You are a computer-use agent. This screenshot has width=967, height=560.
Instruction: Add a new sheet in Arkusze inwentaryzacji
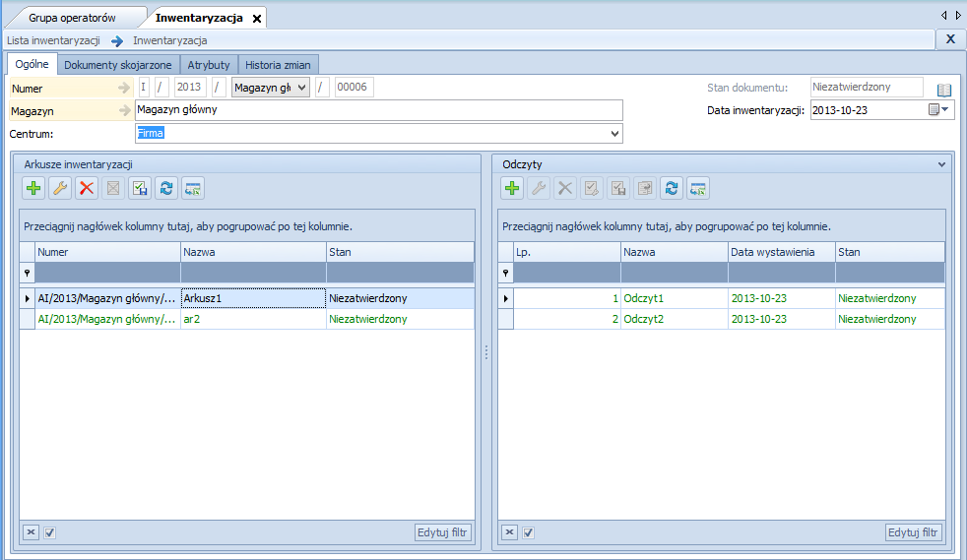[x=33, y=189]
